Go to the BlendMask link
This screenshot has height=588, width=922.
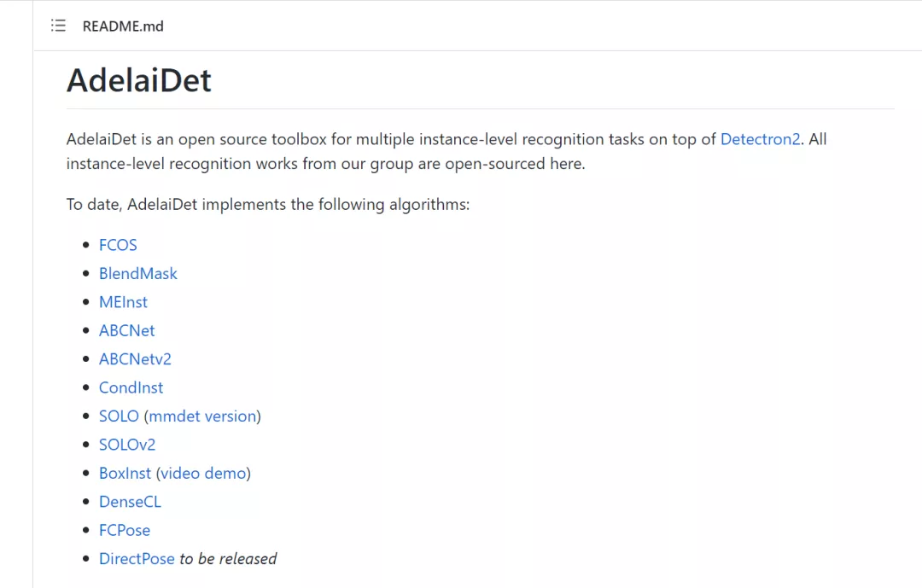138,274
